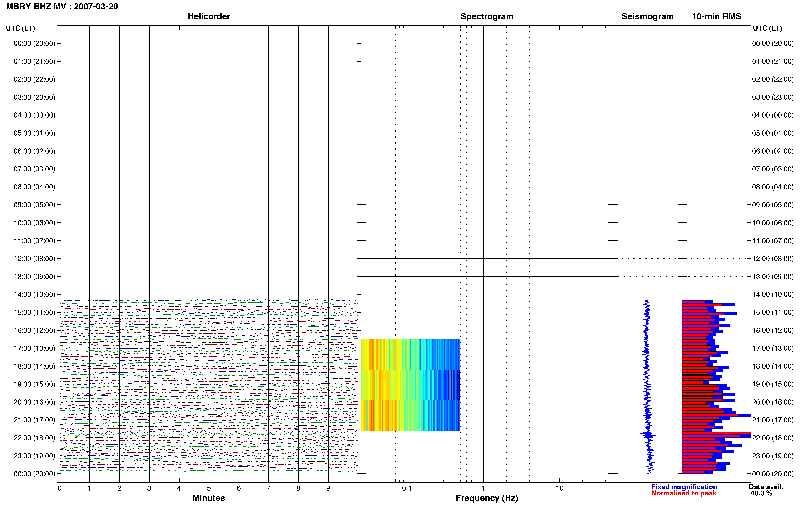Click the 'Minutes' x-axis label
812x508 pixels.
(208, 498)
